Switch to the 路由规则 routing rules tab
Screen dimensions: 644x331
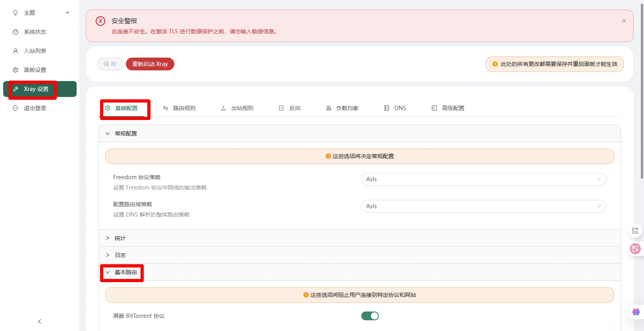(179, 108)
